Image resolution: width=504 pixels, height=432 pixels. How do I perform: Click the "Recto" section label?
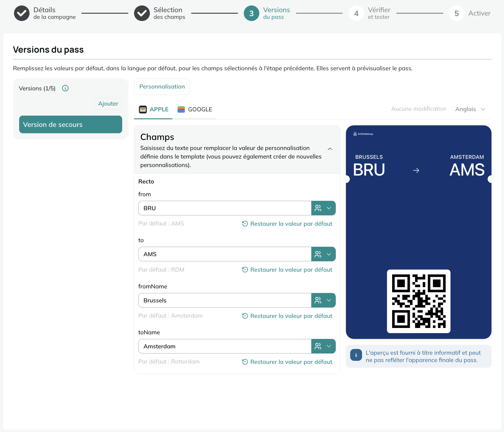point(146,182)
